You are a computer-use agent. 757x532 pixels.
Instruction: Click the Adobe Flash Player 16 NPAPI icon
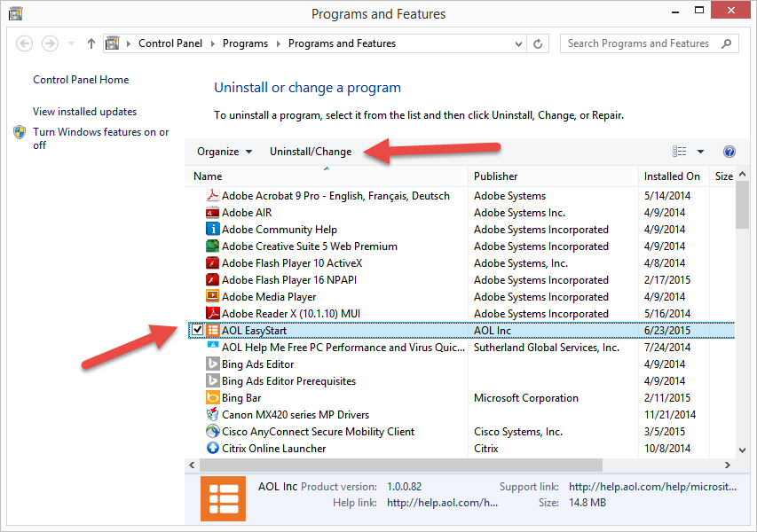click(212, 280)
